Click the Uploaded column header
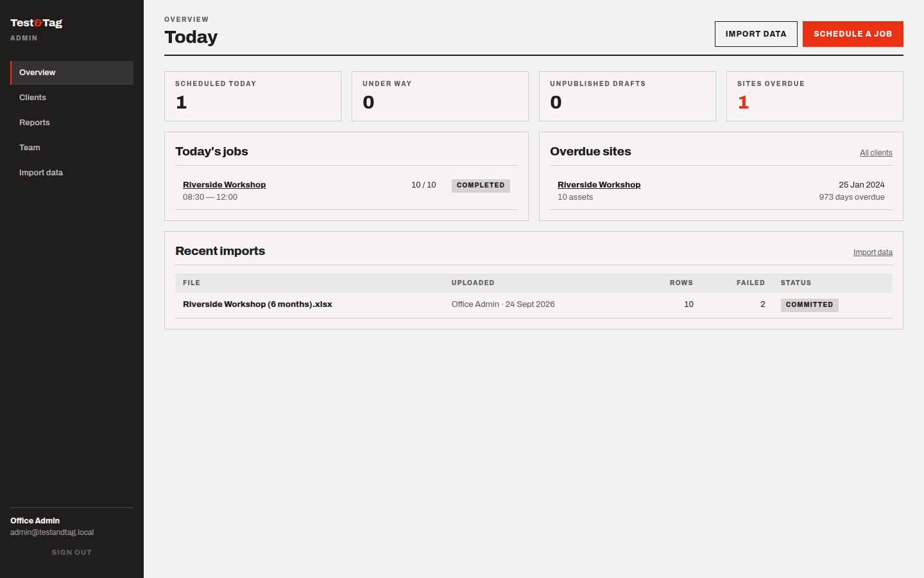Screen dimensions: 924x578 [x=473, y=283]
